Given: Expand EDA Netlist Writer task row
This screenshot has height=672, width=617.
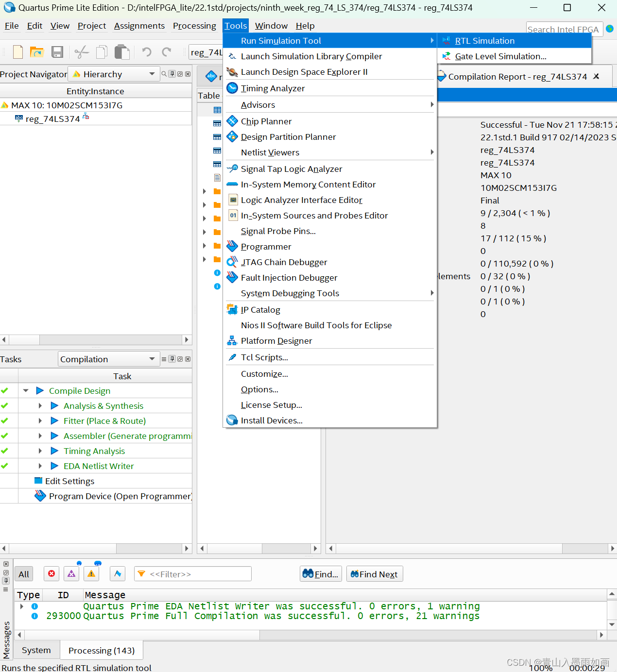Looking at the screenshot, I should [x=40, y=466].
